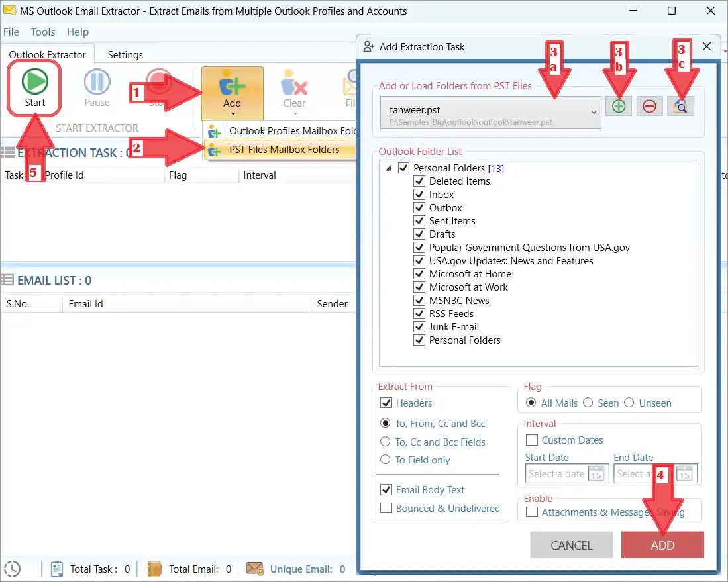Uncheck the root Personal Folders [13] checkbox

[403, 168]
